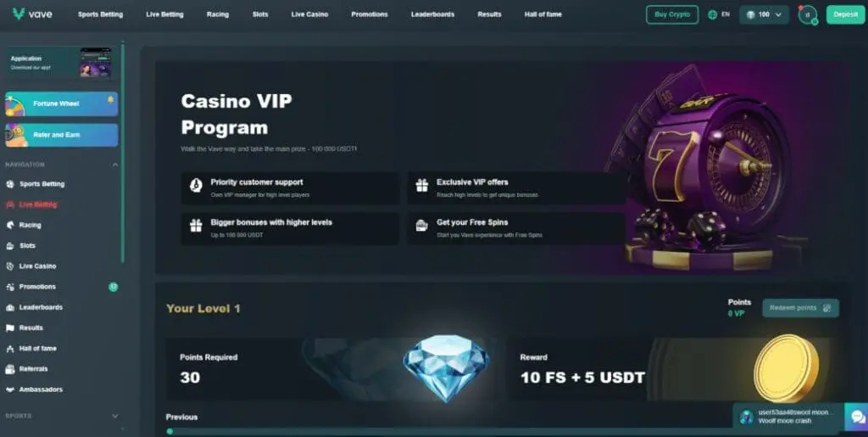Collapse the Navigation section chevron
This screenshot has height=437, width=868.
tap(114, 165)
